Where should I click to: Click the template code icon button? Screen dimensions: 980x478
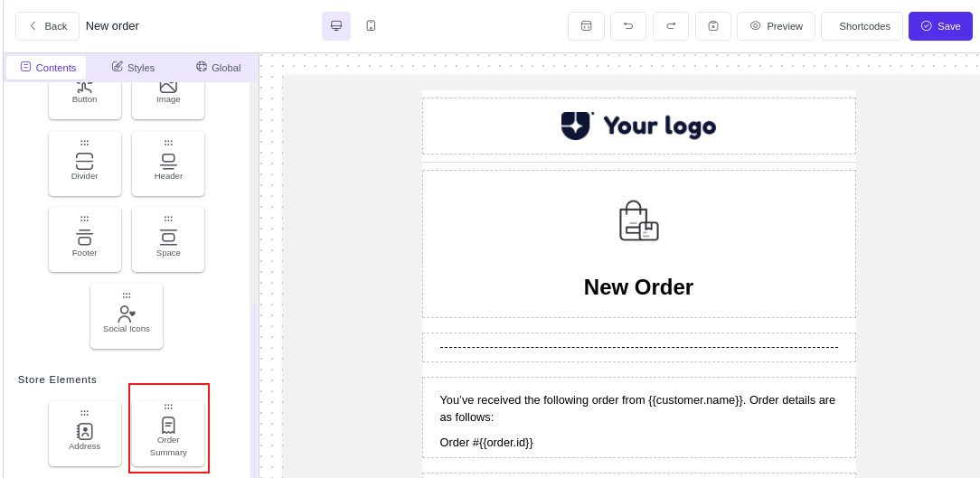(x=586, y=26)
